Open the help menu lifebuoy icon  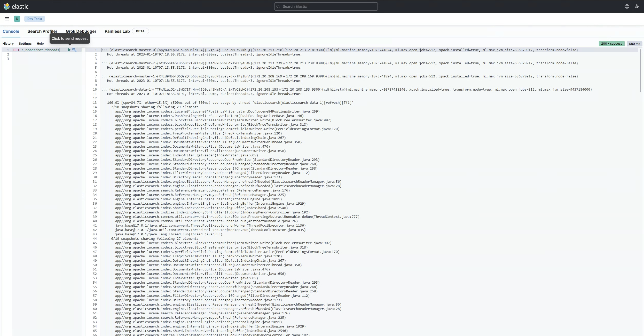627,6
